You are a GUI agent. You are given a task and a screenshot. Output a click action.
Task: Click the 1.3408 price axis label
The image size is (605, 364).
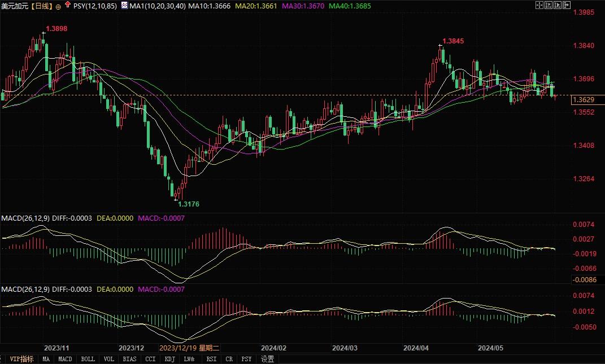pos(584,146)
